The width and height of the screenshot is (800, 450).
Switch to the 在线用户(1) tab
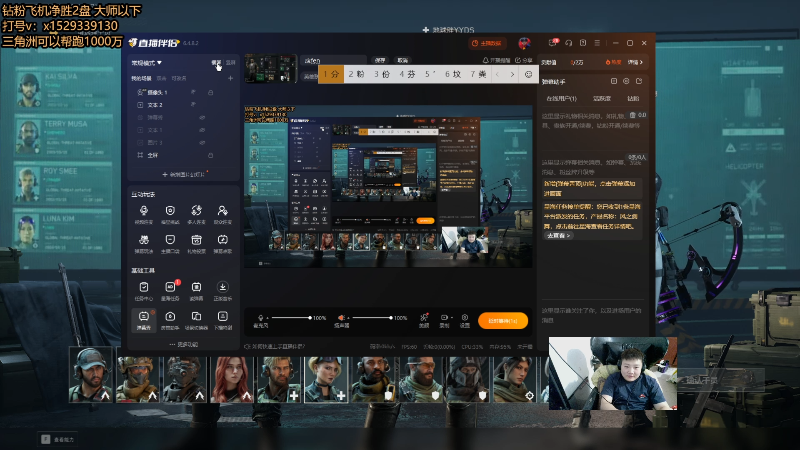point(561,98)
